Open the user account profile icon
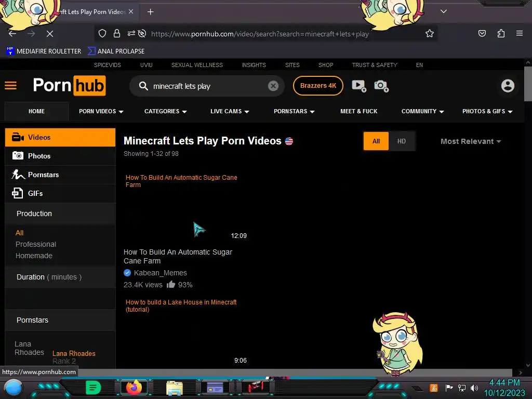This screenshot has width=532, height=399. pos(508,86)
